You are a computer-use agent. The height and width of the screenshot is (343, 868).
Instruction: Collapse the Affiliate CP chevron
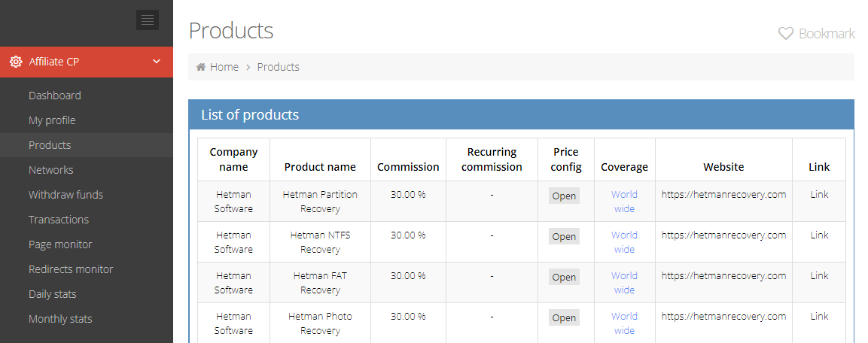[157, 62]
